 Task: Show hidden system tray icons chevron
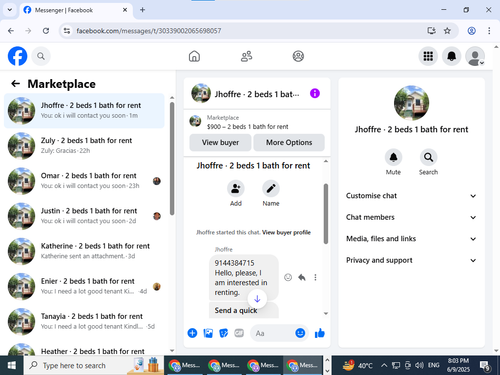coord(384,366)
